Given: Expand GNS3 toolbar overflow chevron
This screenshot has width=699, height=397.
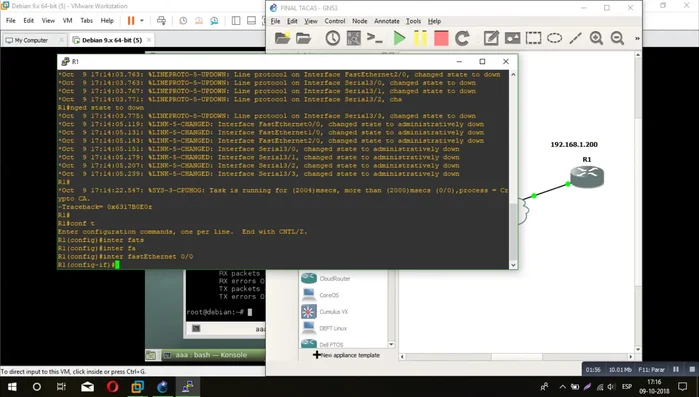Looking at the screenshot, I should tap(637, 38).
